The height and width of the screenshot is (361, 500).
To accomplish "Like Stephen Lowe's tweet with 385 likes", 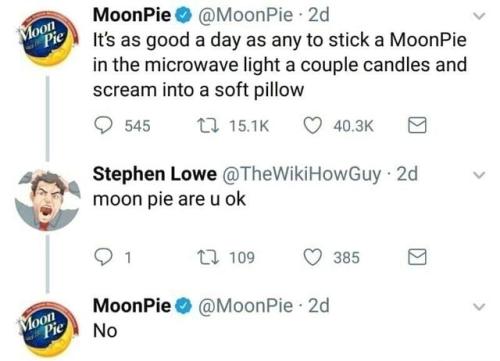I will 313,257.
